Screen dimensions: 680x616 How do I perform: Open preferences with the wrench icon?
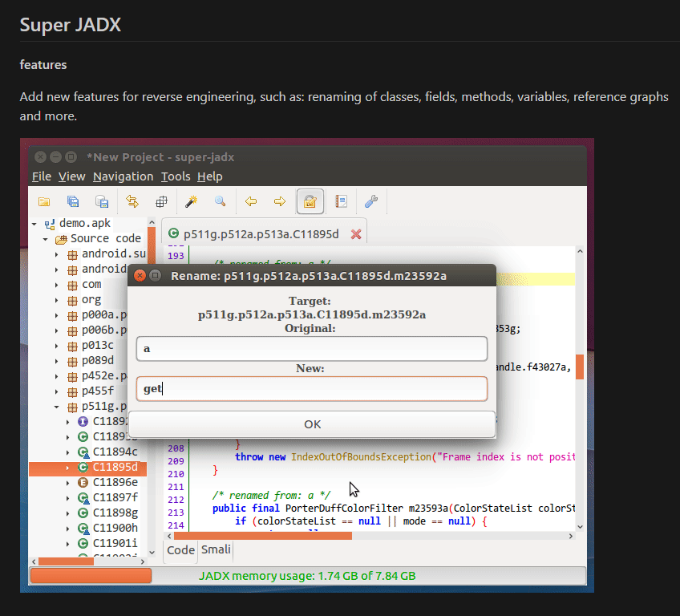(371, 201)
